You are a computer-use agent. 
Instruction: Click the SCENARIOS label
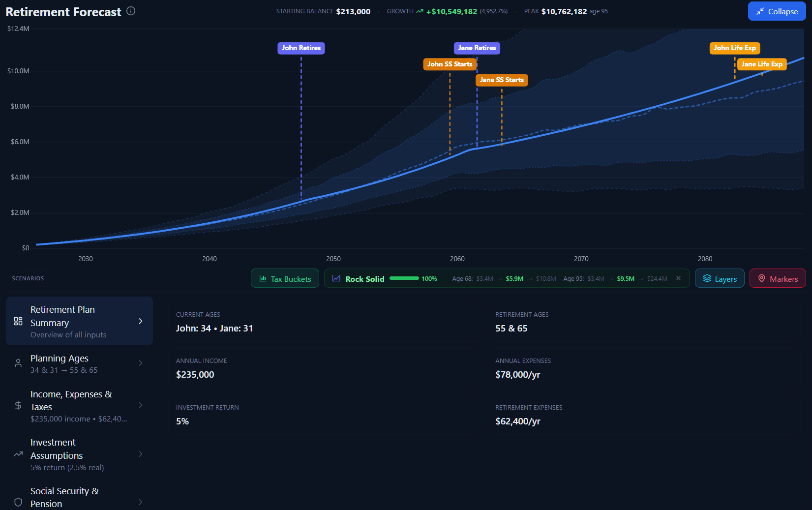[28, 278]
